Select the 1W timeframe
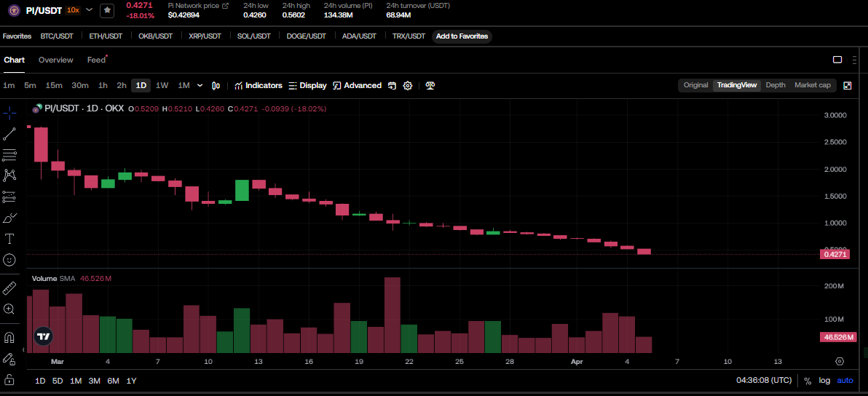 pyautogui.click(x=162, y=86)
